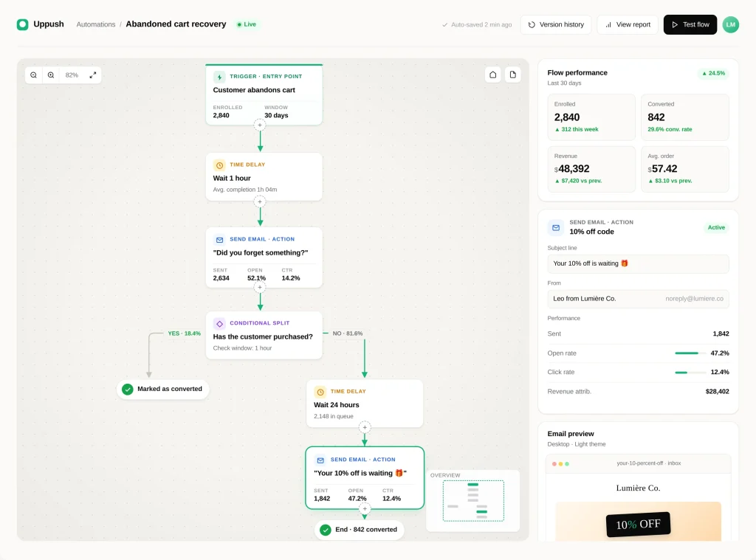The height and width of the screenshot is (560, 756).
Task: Click the Click rate progress bar
Action: coord(690,372)
